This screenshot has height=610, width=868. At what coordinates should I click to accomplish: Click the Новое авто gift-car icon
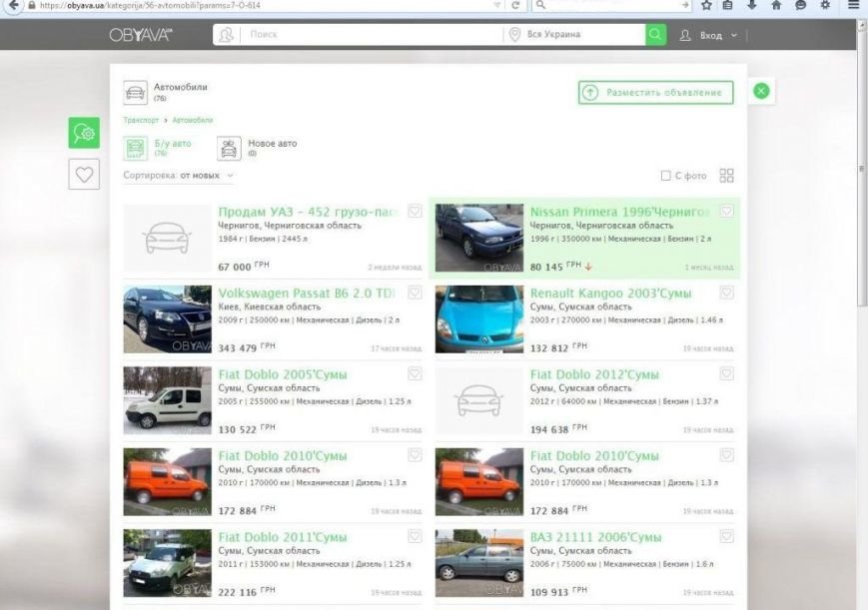(x=229, y=149)
